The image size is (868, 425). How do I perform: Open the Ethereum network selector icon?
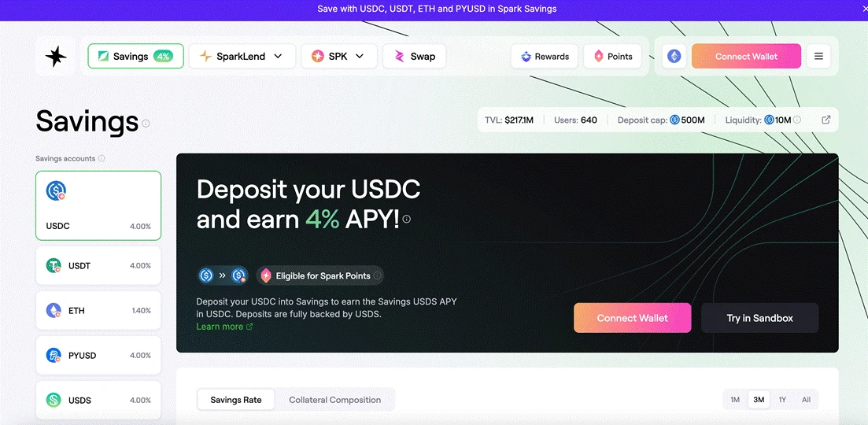tap(674, 57)
